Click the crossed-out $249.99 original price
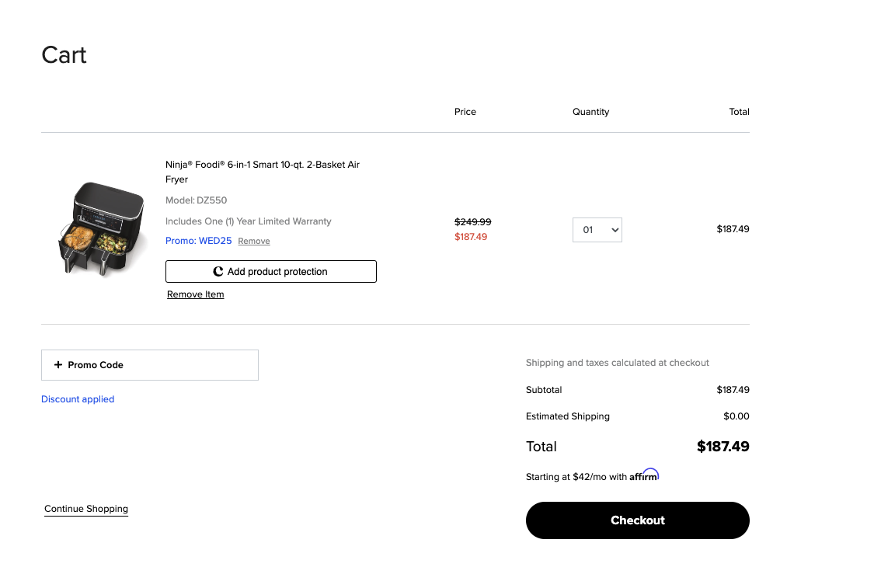This screenshot has width=881, height=588. point(472,221)
